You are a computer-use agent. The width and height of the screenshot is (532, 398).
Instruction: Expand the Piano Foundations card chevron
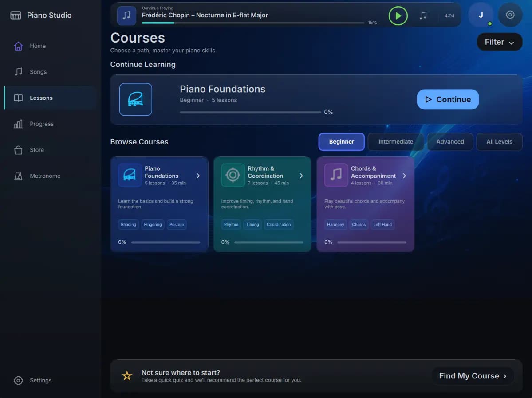pyautogui.click(x=198, y=176)
